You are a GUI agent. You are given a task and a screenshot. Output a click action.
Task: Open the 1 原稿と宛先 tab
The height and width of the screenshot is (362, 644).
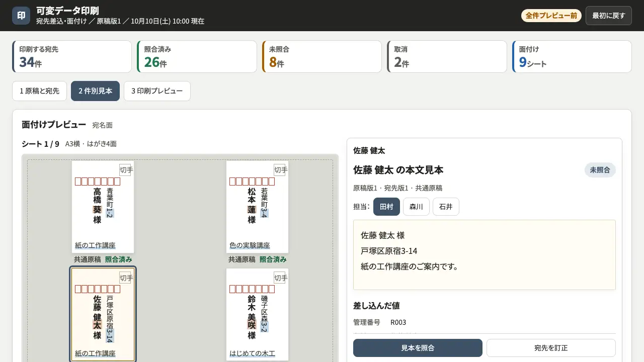(x=39, y=91)
